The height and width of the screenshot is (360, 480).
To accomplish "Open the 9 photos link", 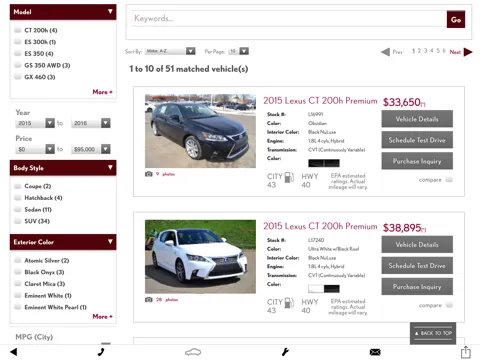I will click(165, 174).
